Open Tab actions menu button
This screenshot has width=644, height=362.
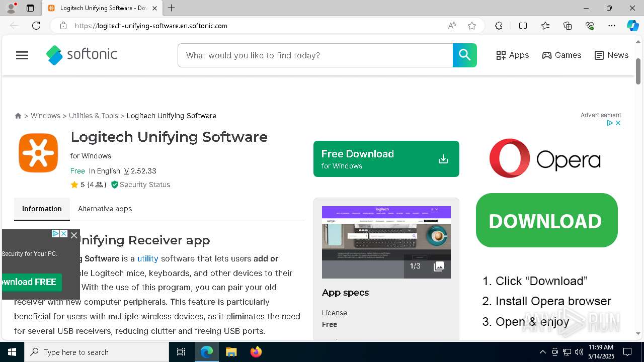30,8
